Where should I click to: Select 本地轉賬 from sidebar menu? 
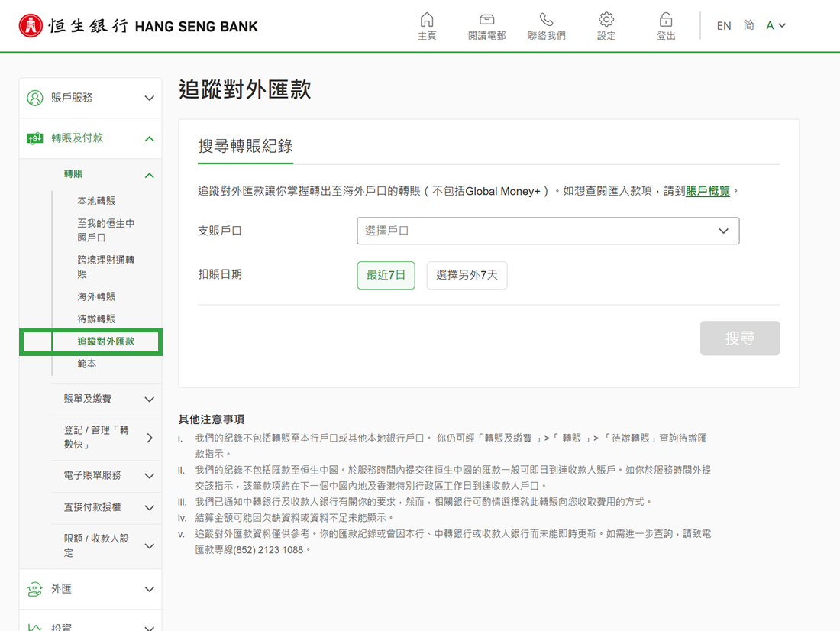(x=96, y=201)
